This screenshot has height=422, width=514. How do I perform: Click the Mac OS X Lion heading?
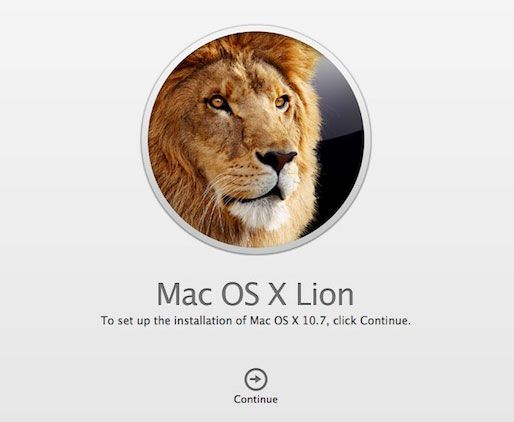point(255,294)
